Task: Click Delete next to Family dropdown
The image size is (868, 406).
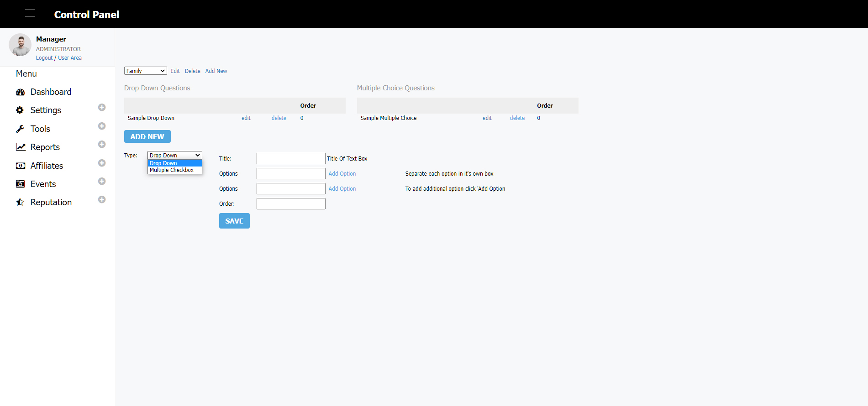Action: pos(192,71)
